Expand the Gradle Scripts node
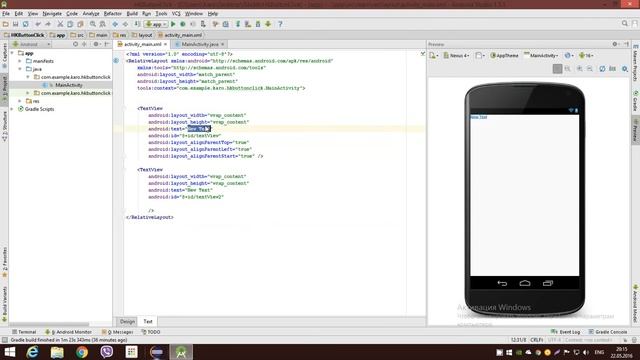Screen dimensions: 640x360 click(x=12, y=109)
